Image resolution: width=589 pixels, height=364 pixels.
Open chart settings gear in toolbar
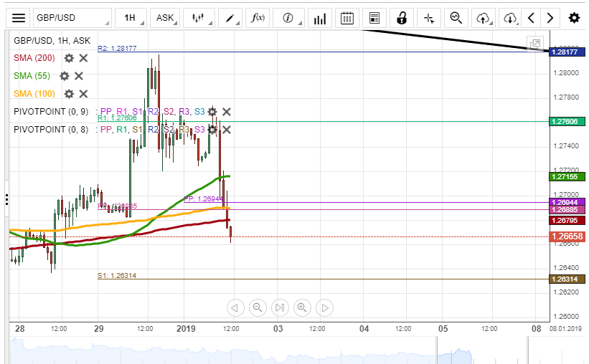(574, 18)
